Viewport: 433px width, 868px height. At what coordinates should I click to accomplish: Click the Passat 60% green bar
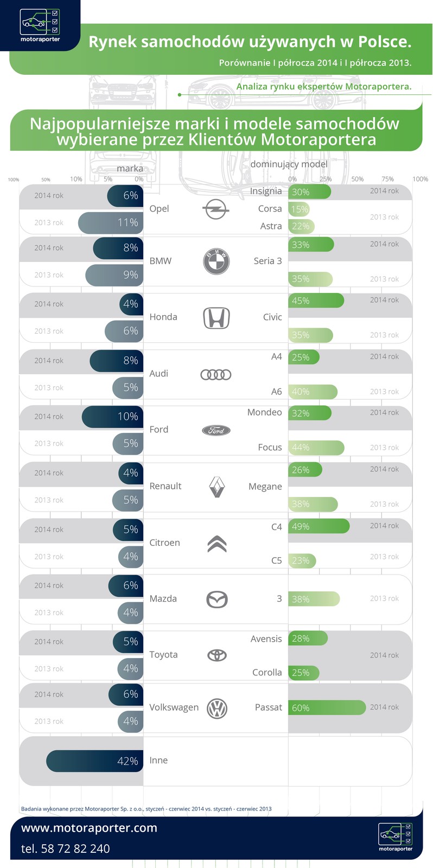click(327, 707)
